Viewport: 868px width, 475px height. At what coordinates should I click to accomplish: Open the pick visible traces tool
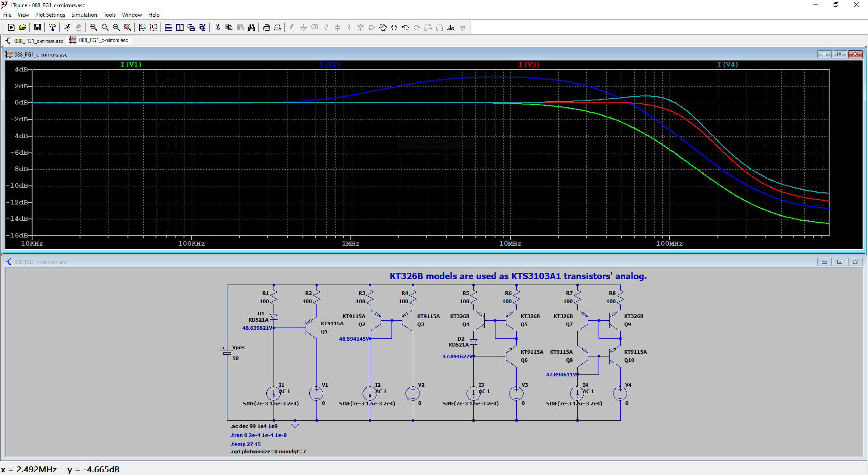point(142,28)
